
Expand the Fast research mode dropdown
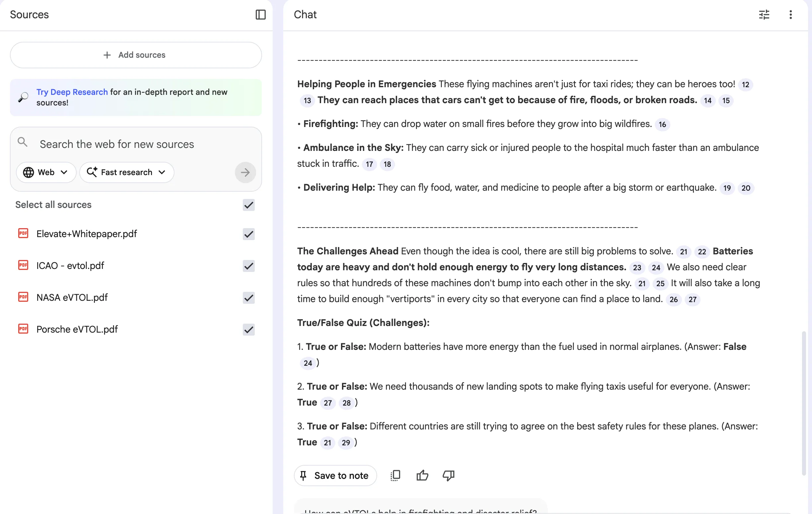(x=127, y=172)
